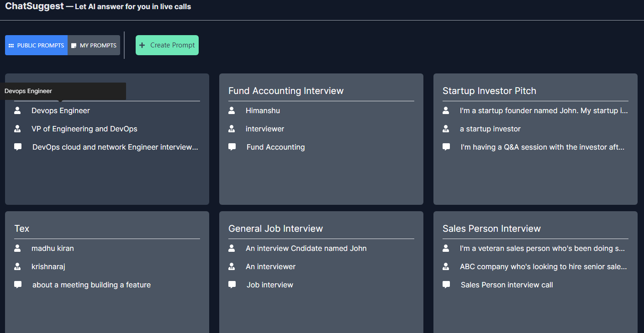This screenshot has width=644, height=333.
Task: Click the Devops Engineer tooltip
Action: pos(63,91)
